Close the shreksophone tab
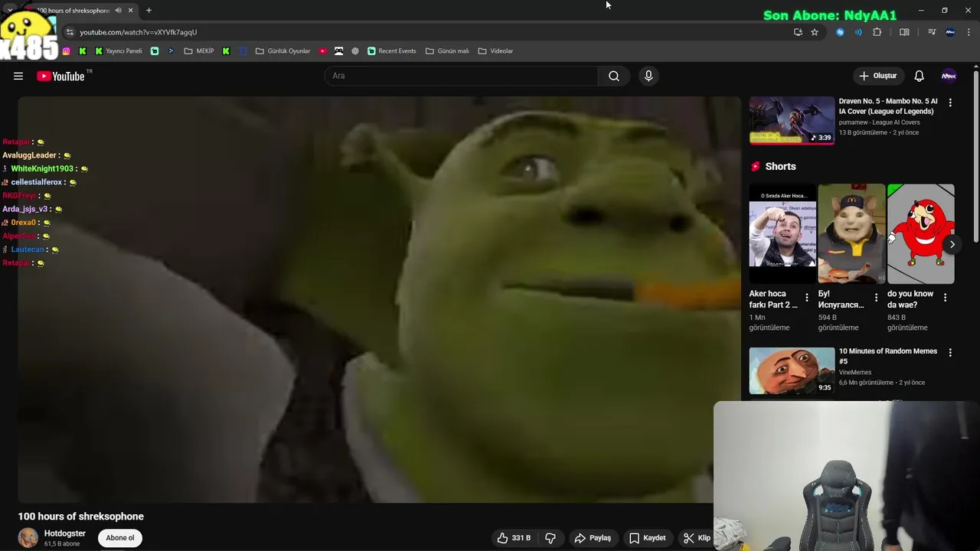Viewport: 980px width, 551px height. (130, 11)
